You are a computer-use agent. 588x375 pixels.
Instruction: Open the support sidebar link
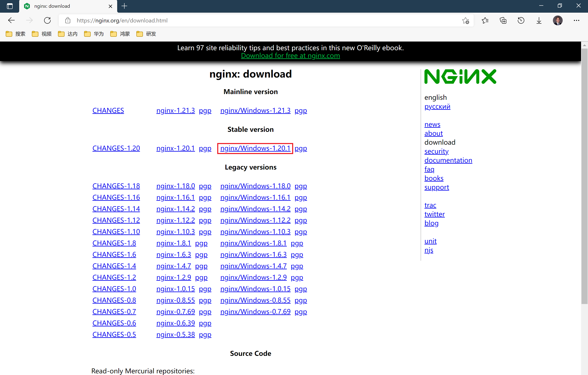(x=437, y=187)
